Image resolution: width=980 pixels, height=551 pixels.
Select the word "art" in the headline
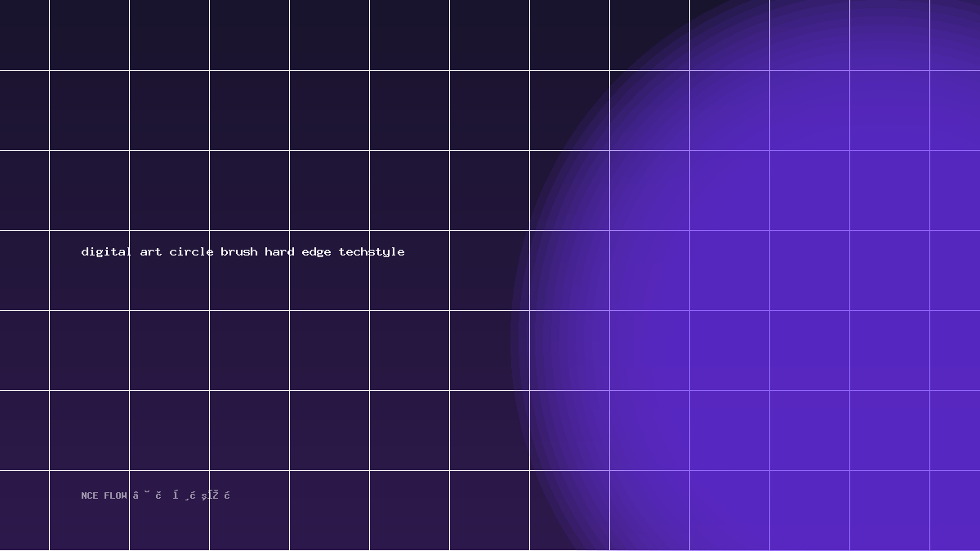[x=151, y=251]
